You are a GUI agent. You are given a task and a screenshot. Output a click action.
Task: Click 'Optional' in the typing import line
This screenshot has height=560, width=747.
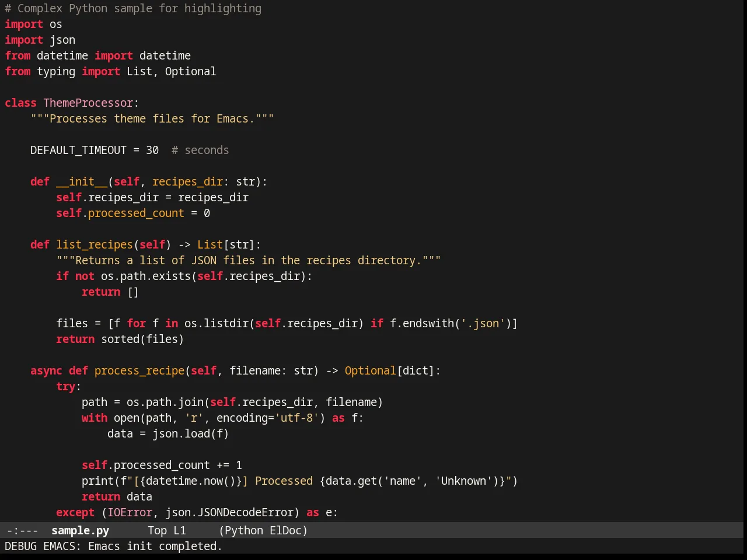[x=190, y=71]
